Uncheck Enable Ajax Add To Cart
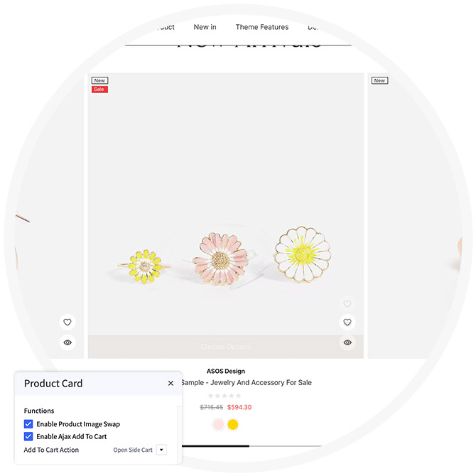Image resolution: width=476 pixels, height=476 pixels. [29, 437]
